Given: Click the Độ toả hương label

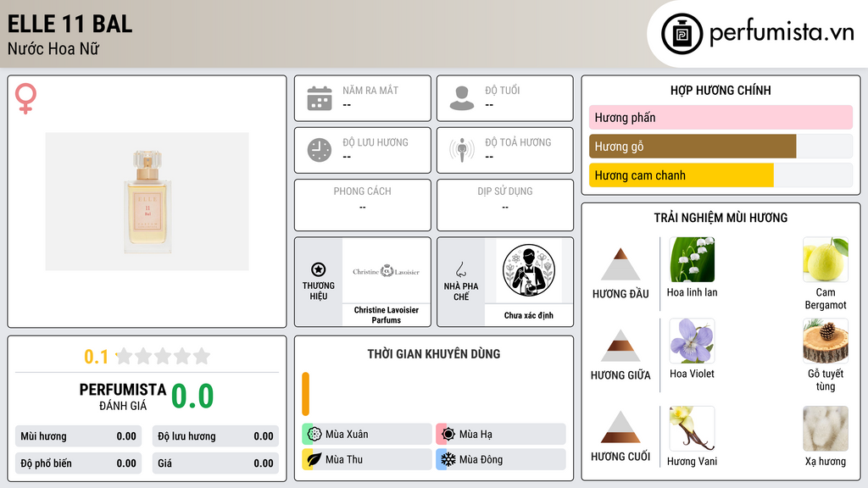Looking at the screenshot, I should click(518, 142).
